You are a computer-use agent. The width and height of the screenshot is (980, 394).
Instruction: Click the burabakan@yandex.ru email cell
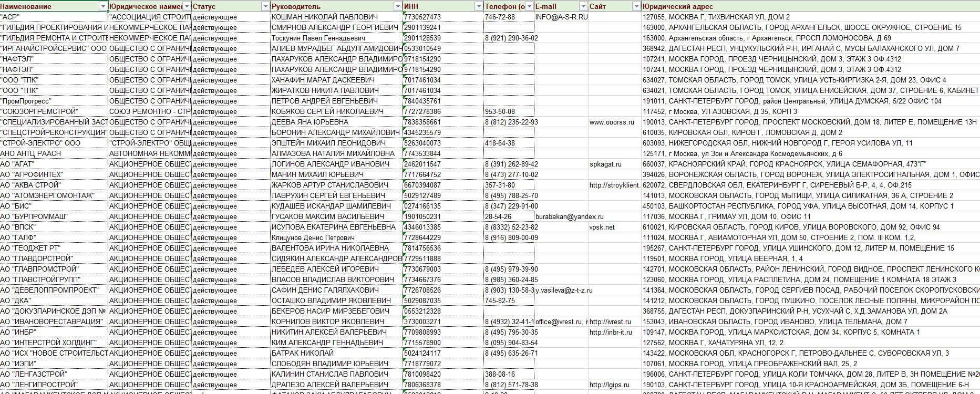click(561, 216)
